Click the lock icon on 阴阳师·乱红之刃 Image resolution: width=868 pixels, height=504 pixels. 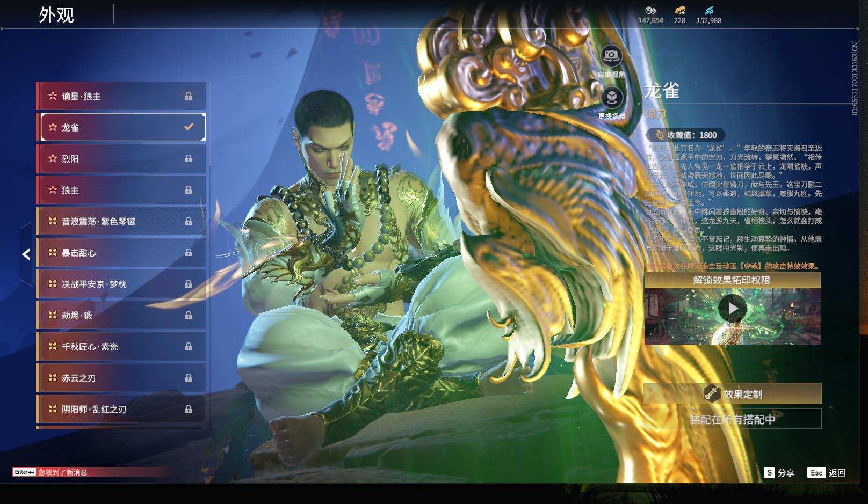tap(189, 409)
